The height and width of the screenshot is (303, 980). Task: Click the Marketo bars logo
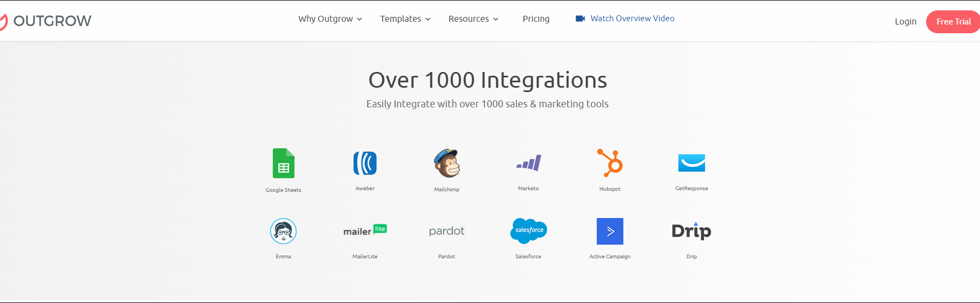(528, 163)
